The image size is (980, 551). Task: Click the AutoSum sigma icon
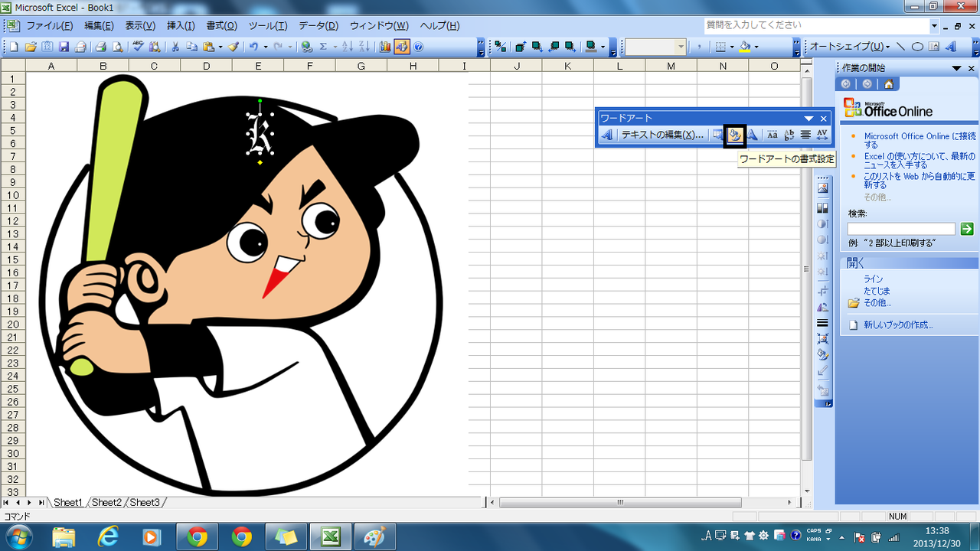pyautogui.click(x=323, y=47)
